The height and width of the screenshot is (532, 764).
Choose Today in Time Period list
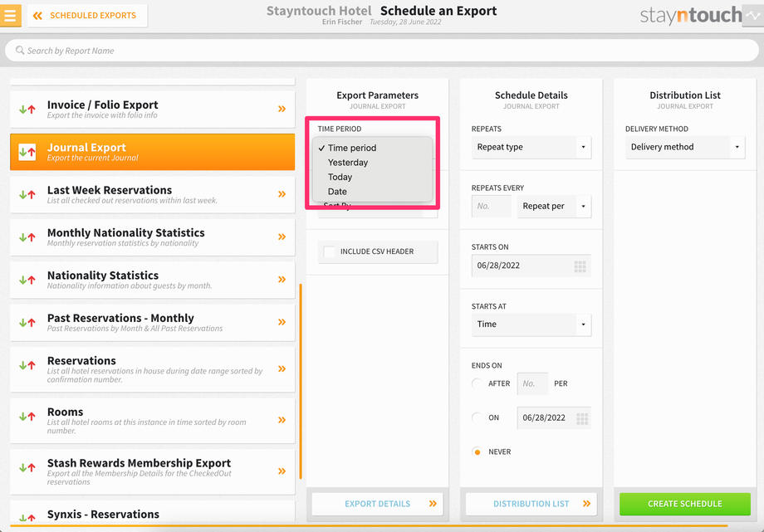(372, 177)
